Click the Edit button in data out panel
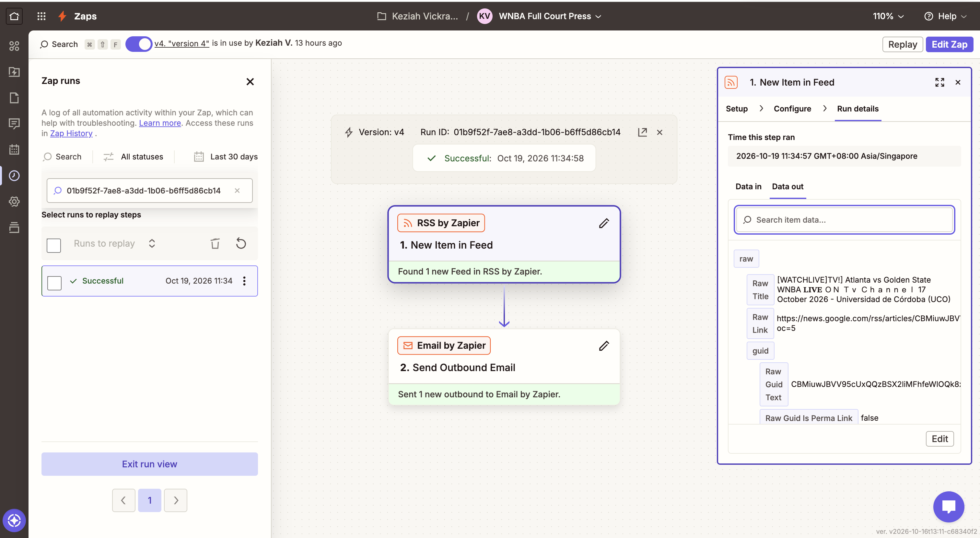Viewport: 980px width, 538px height. 939,439
